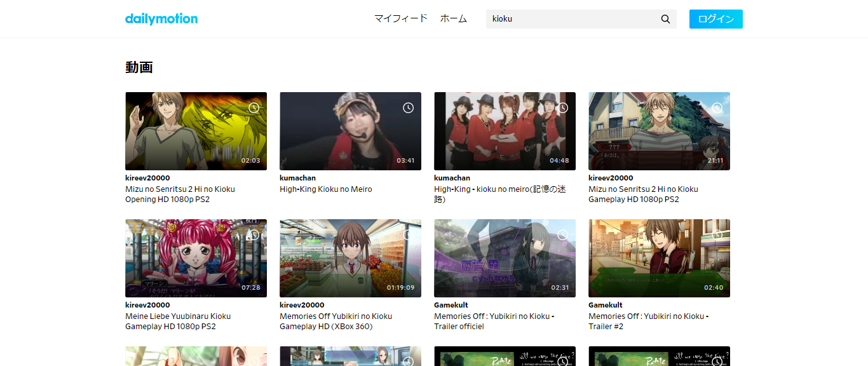Click the ログイン button

716,19
